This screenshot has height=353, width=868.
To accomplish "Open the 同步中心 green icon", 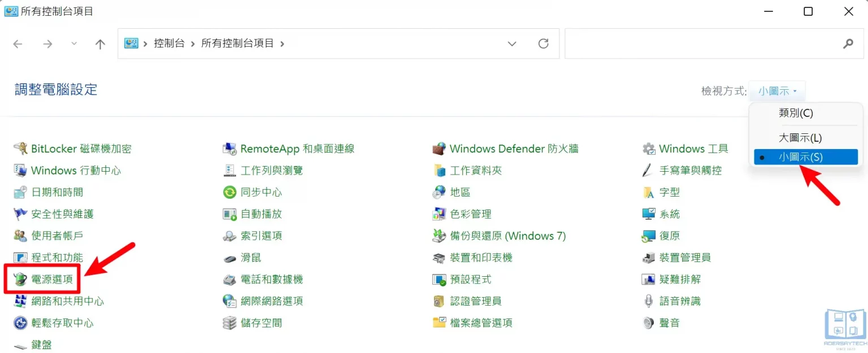I will coord(230,192).
